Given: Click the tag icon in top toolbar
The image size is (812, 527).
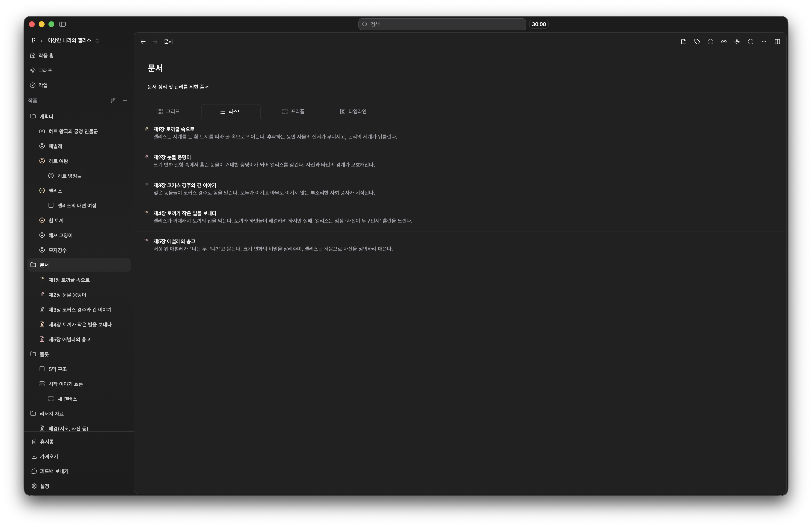Looking at the screenshot, I should (x=697, y=42).
